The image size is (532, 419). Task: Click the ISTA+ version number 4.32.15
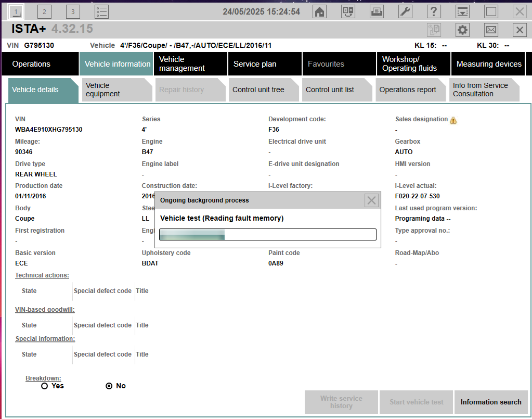(72, 29)
